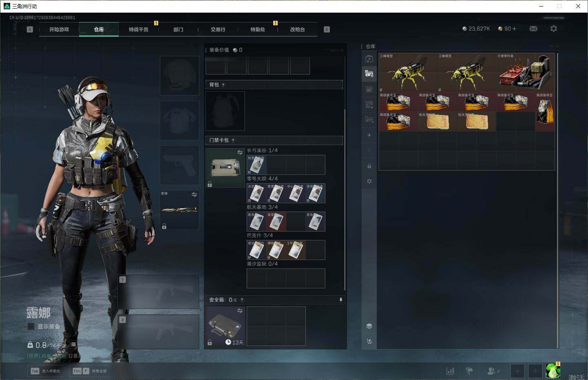Select the first warehouse container icon at top of sidebar
The image size is (588, 380).
point(369,59)
